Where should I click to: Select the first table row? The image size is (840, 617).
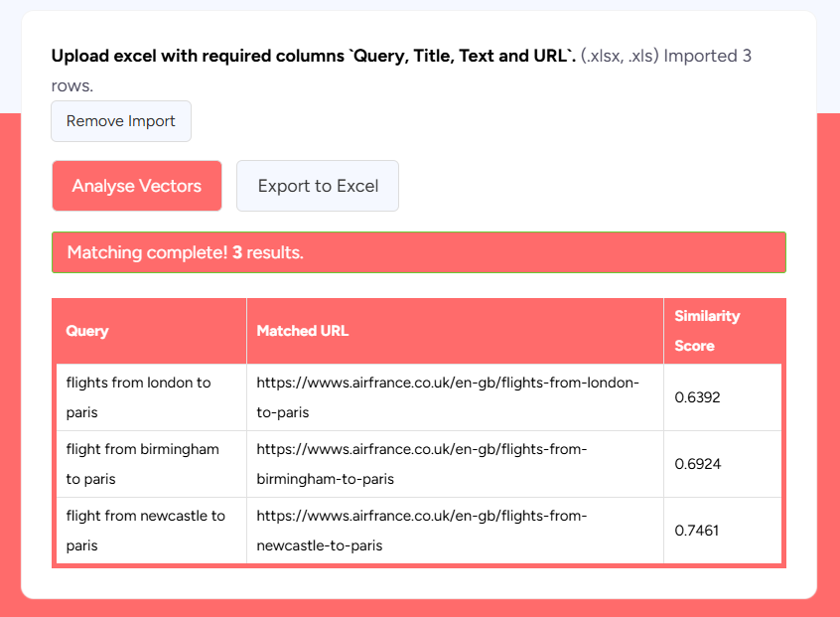pos(417,396)
